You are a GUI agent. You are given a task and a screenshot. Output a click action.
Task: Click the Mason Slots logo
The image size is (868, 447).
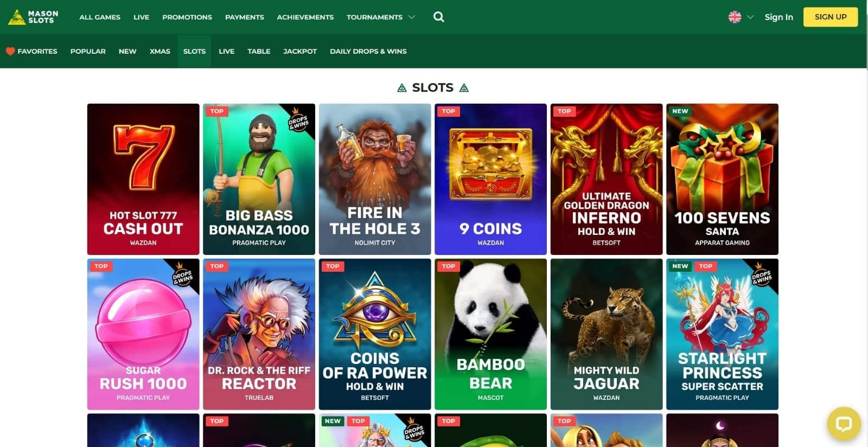tap(33, 17)
